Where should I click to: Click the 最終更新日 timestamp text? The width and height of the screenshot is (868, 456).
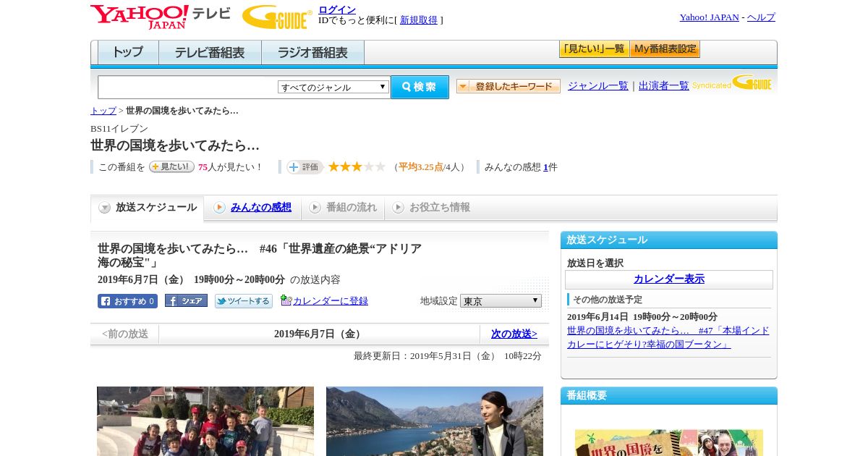click(x=448, y=356)
